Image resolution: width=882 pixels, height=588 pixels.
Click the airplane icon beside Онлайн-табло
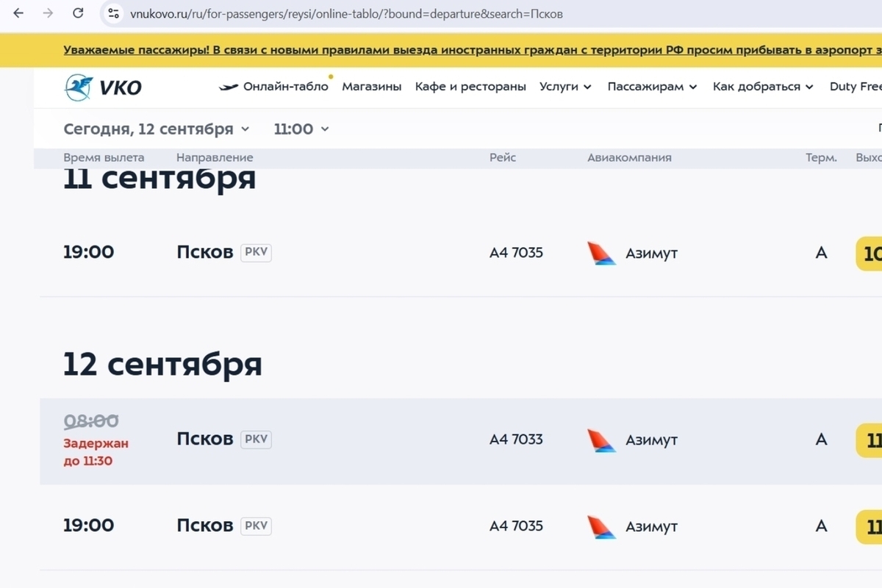(x=229, y=87)
